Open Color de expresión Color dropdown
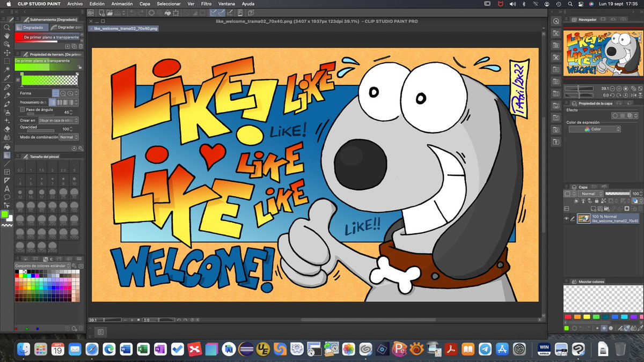 [595, 129]
